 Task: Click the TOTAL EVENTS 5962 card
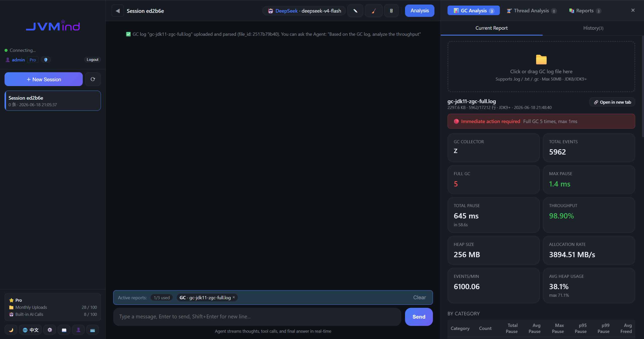point(589,147)
